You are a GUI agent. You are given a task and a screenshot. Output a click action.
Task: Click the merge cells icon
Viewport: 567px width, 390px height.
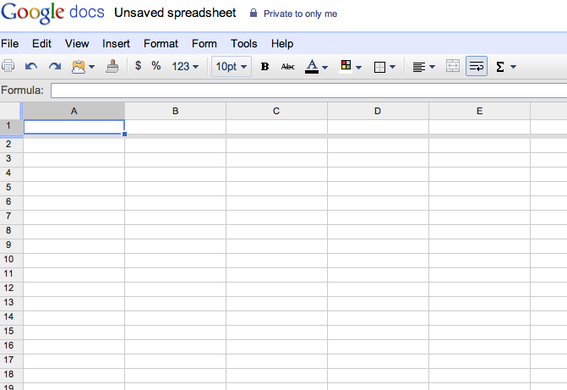(453, 66)
